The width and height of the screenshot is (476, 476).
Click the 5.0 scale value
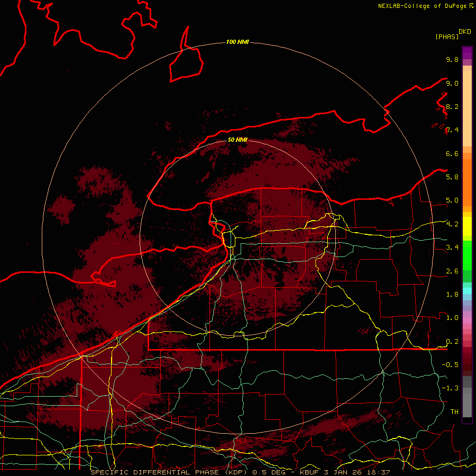coord(452,200)
